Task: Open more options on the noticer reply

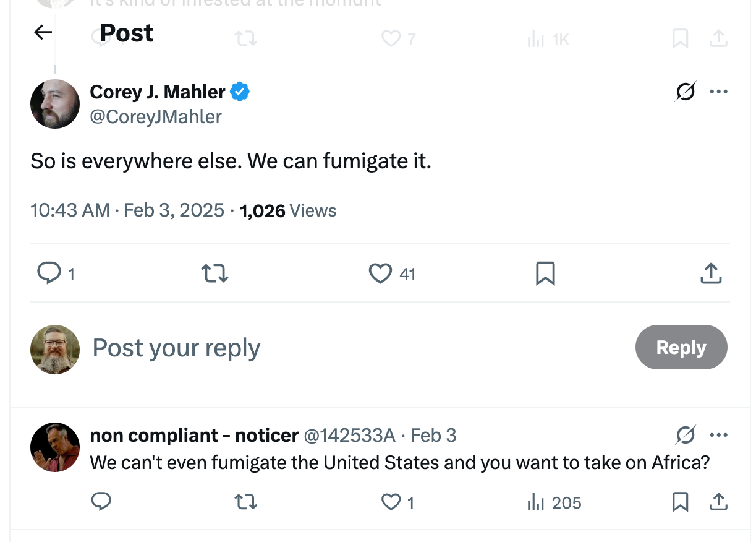Action: pos(719,435)
